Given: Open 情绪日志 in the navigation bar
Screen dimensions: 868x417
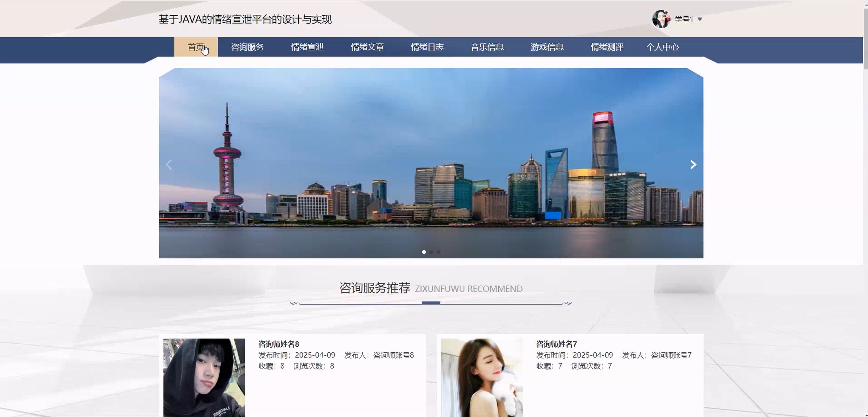Looking at the screenshot, I should (x=427, y=47).
